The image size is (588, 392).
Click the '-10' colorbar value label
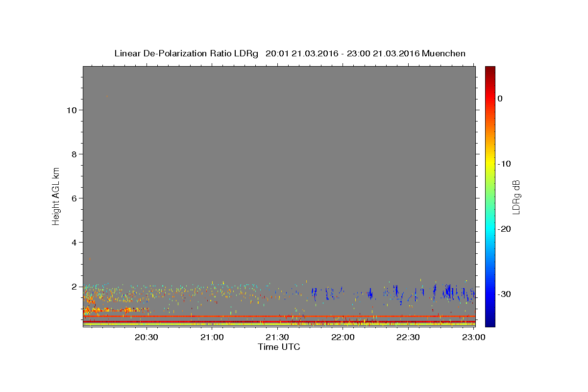505,164
